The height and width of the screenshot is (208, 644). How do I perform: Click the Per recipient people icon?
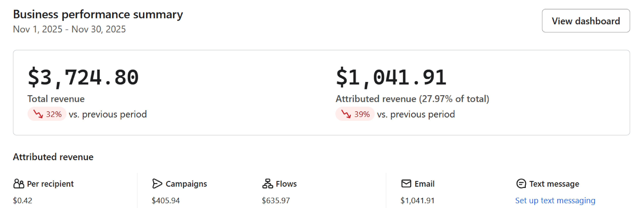(19, 184)
